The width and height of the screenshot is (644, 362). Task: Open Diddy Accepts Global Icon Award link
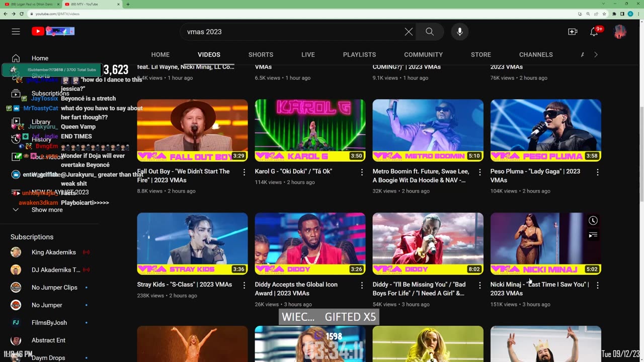[x=296, y=289]
